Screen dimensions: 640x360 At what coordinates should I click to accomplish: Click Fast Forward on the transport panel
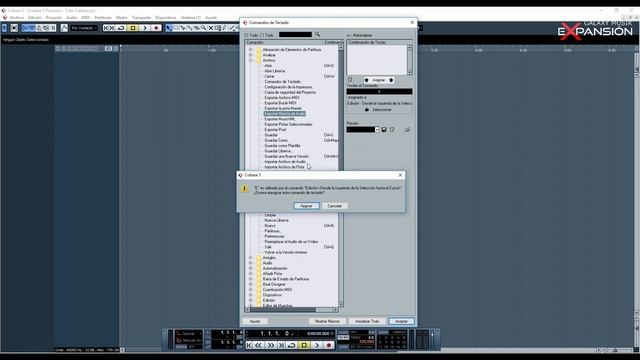click(x=270, y=345)
